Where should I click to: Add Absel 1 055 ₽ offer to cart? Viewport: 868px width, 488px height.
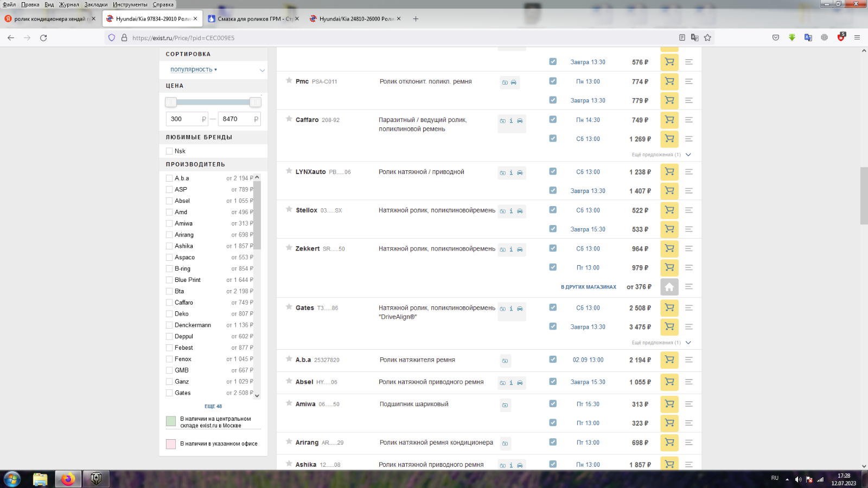[669, 382]
